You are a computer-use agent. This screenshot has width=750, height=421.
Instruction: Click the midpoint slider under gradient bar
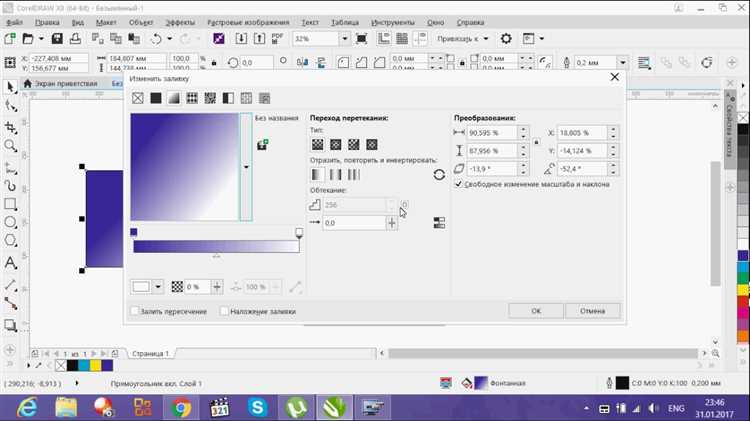(x=216, y=256)
